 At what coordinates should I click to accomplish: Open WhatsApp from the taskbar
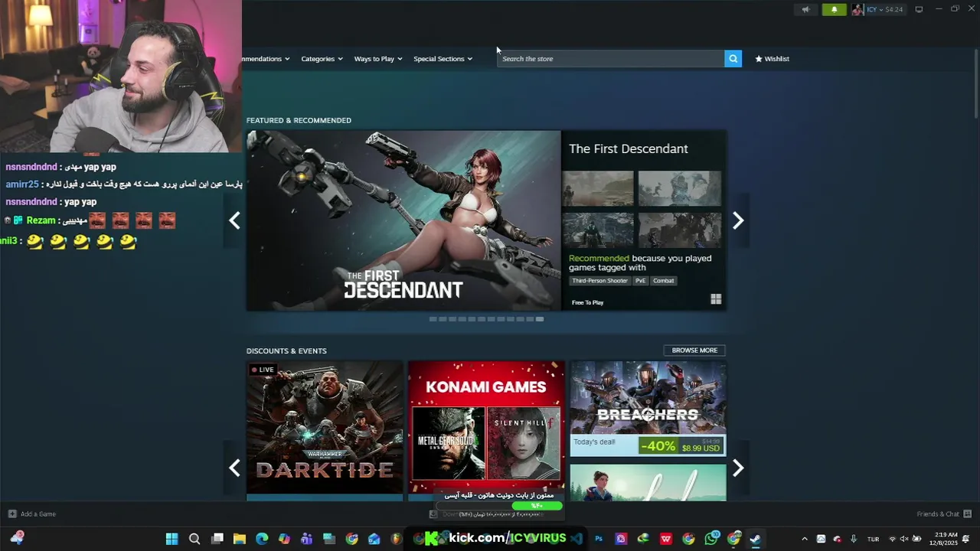point(711,539)
